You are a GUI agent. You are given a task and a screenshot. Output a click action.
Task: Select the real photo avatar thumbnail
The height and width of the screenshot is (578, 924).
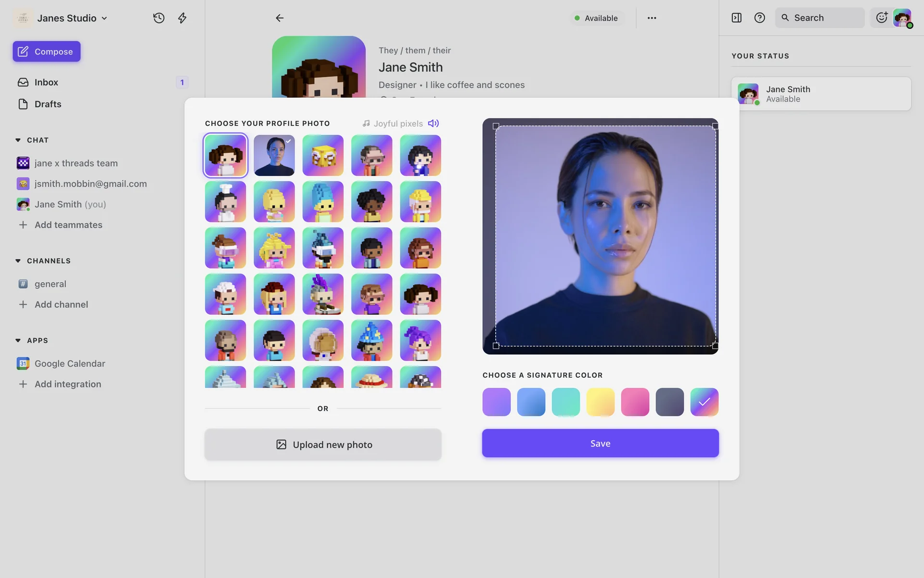[274, 155]
